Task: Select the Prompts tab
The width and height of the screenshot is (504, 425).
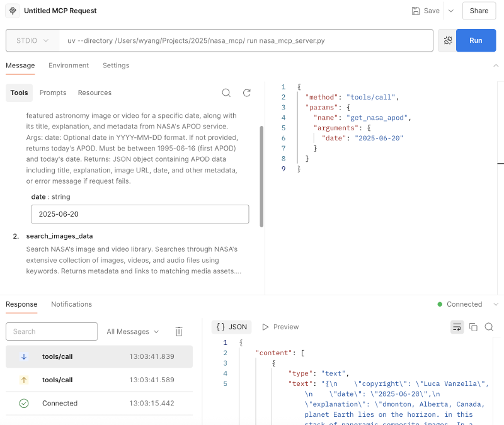Action: tap(53, 93)
